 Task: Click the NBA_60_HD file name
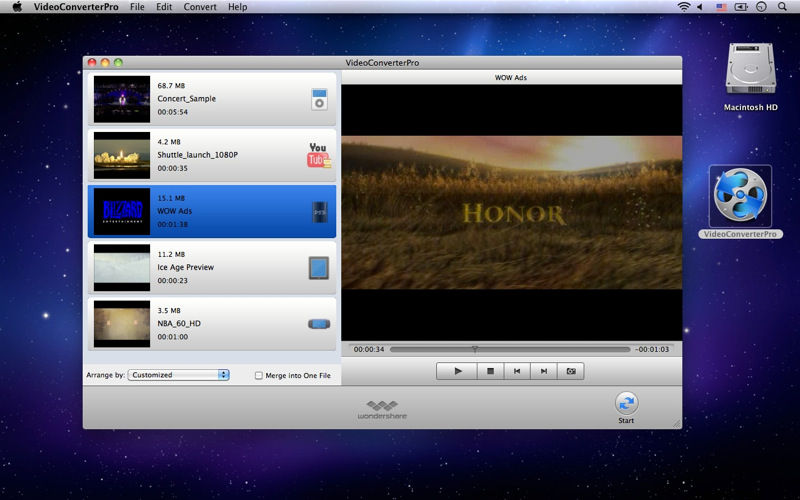(179, 323)
